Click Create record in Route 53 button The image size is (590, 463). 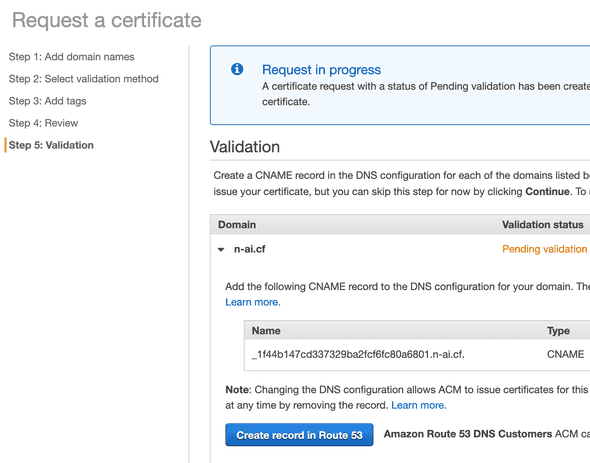(x=299, y=435)
